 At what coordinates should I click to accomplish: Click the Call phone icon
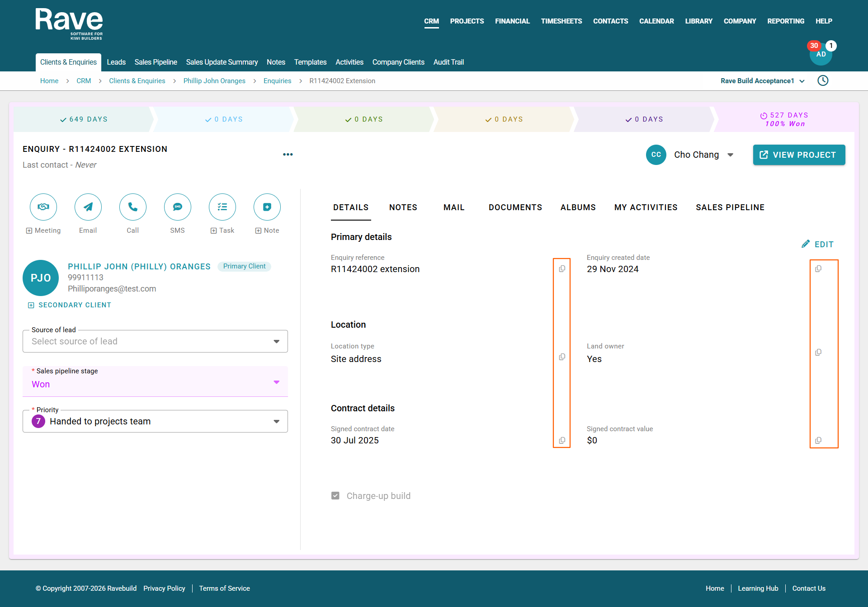point(133,207)
